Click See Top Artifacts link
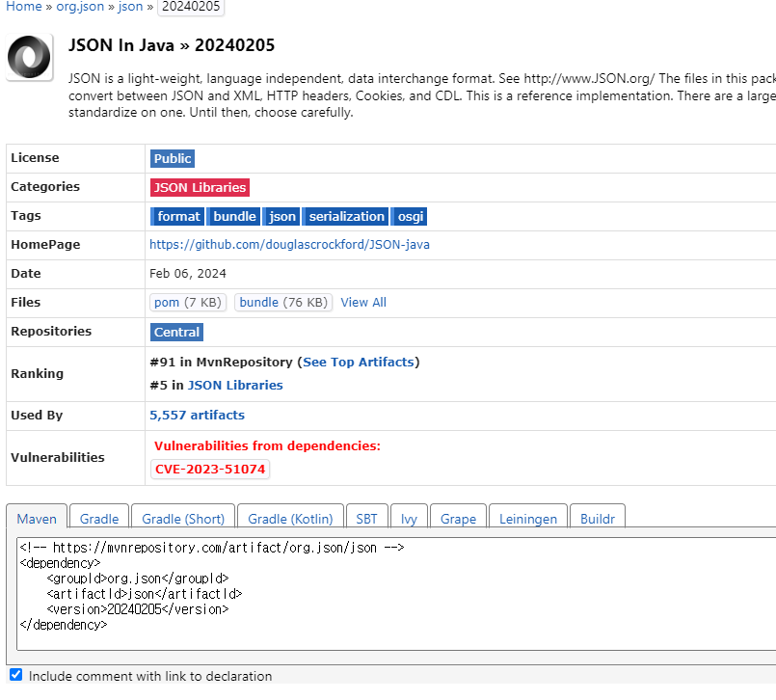Viewport: 776px width, 700px height. click(359, 363)
